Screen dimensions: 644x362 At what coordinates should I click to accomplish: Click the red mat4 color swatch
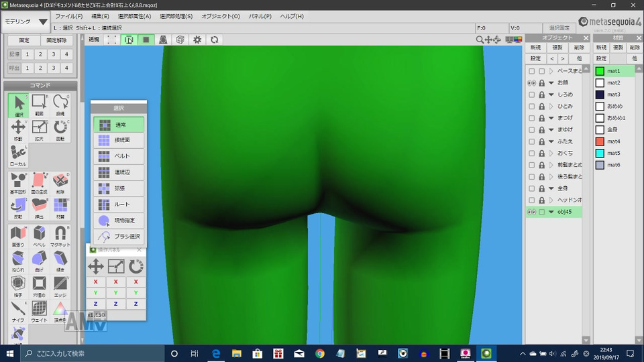click(x=600, y=141)
